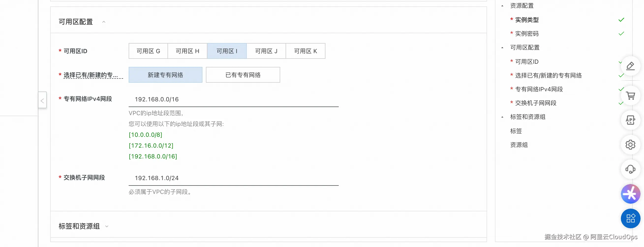Select availability zone 可用区 J
644x247 pixels.
[x=266, y=51]
